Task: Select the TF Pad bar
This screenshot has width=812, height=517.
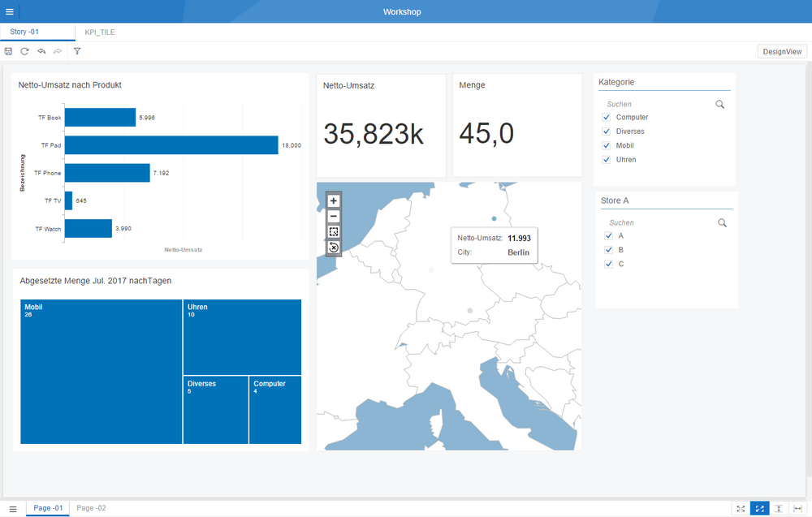Action: [171, 145]
